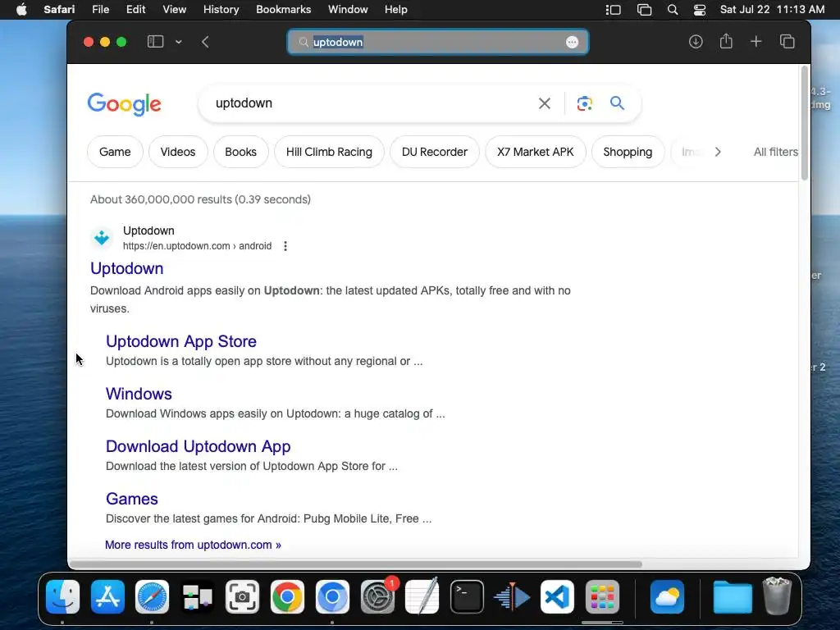Open the File menu
Screen dimensions: 840x630
click(100, 10)
